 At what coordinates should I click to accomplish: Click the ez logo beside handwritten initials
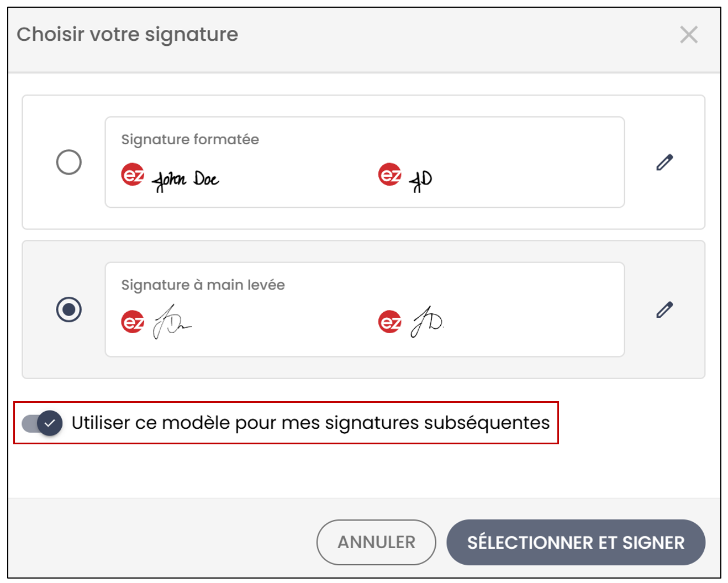(390, 322)
